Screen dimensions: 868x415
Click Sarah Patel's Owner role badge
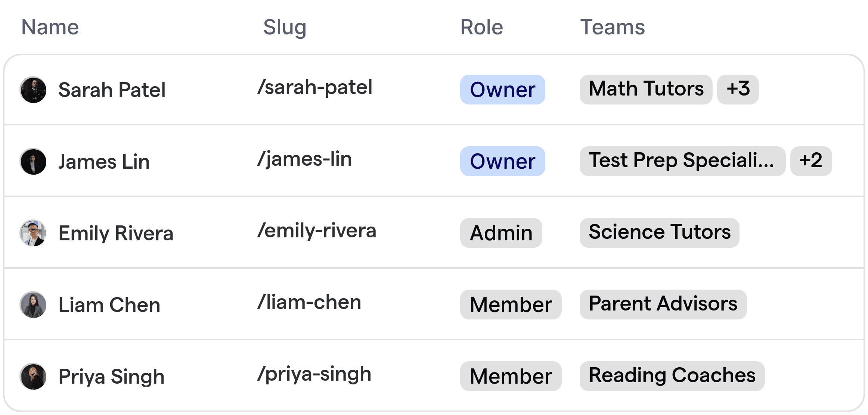pos(502,90)
